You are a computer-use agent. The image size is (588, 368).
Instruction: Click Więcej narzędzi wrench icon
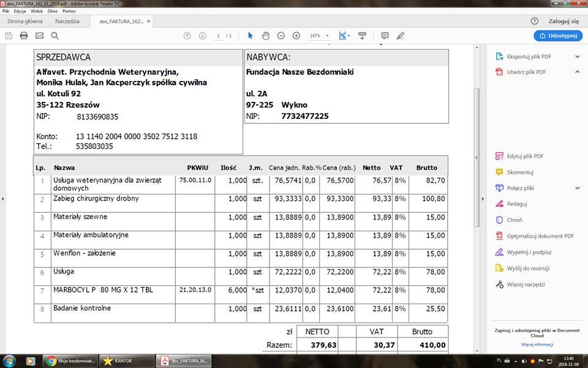[x=499, y=284]
